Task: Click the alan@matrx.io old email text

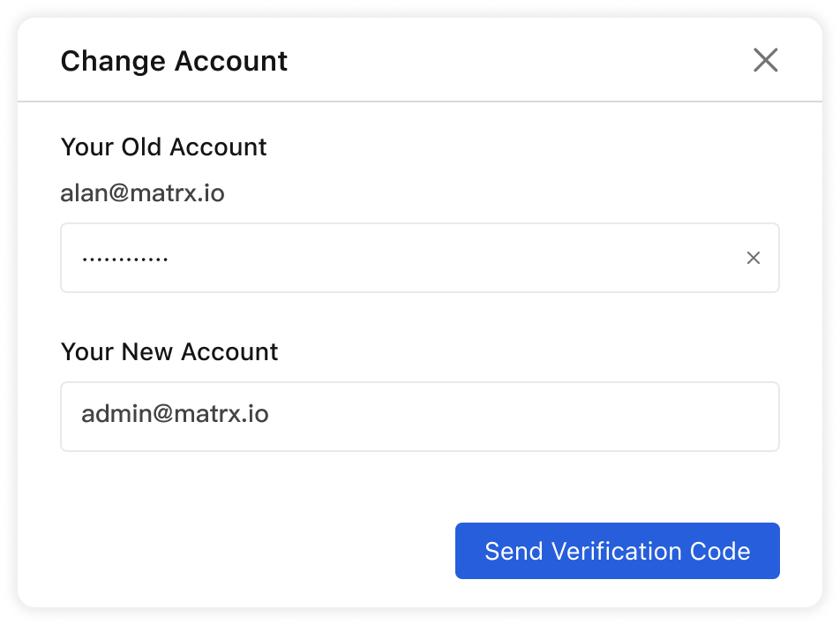Action: click(x=142, y=193)
